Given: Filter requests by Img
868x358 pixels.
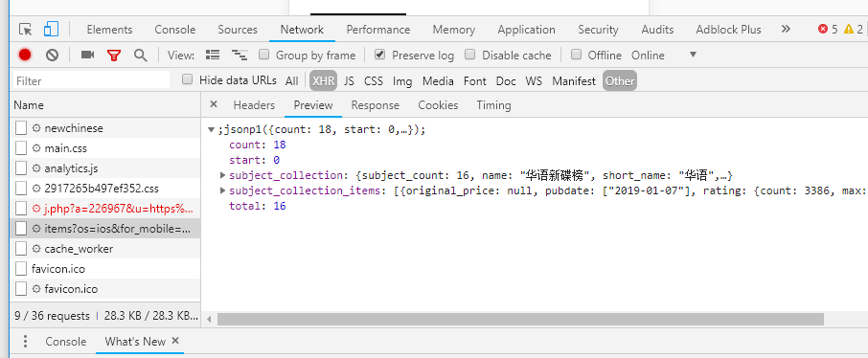Looking at the screenshot, I should (x=402, y=80).
